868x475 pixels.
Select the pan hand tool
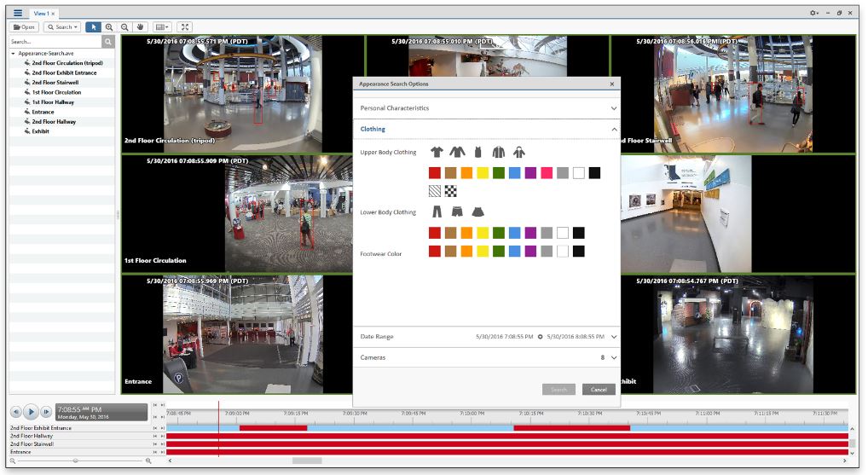coord(140,26)
